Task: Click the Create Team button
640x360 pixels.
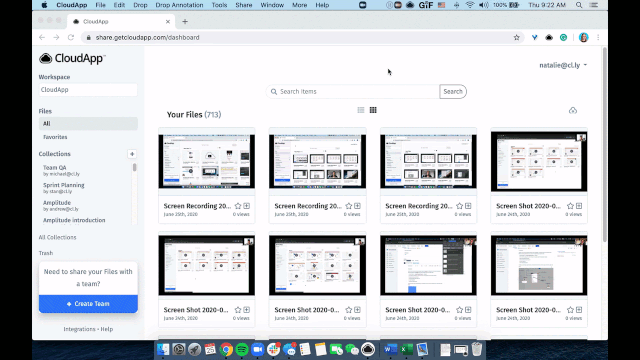Action: click(88, 304)
